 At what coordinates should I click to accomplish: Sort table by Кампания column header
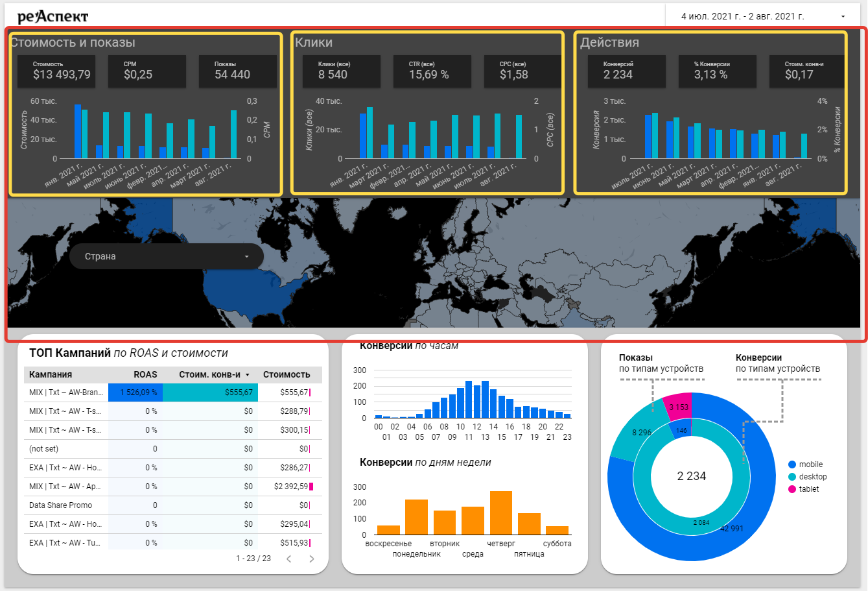(51, 374)
